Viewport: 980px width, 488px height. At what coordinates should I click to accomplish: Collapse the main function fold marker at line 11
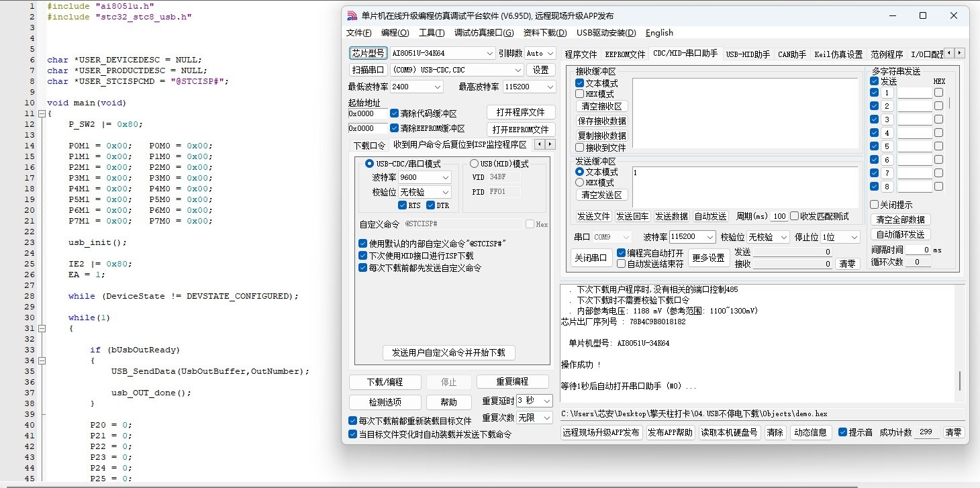[41, 113]
